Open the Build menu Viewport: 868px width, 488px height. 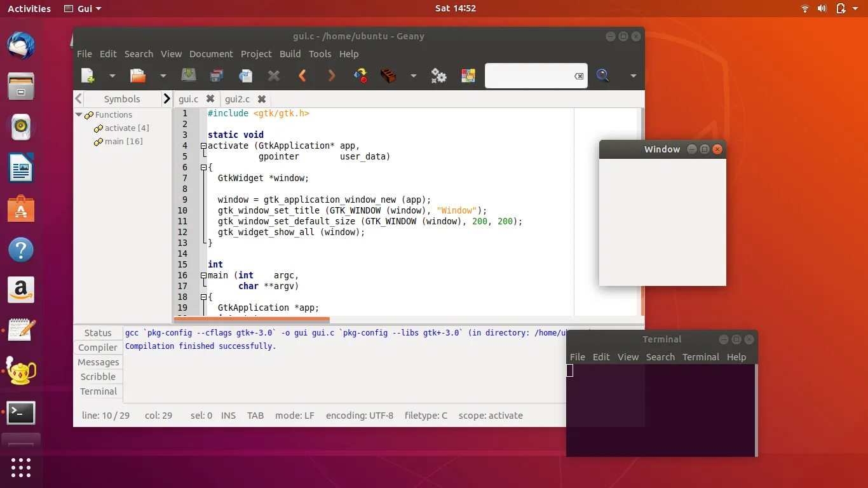[x=290, y=54]
